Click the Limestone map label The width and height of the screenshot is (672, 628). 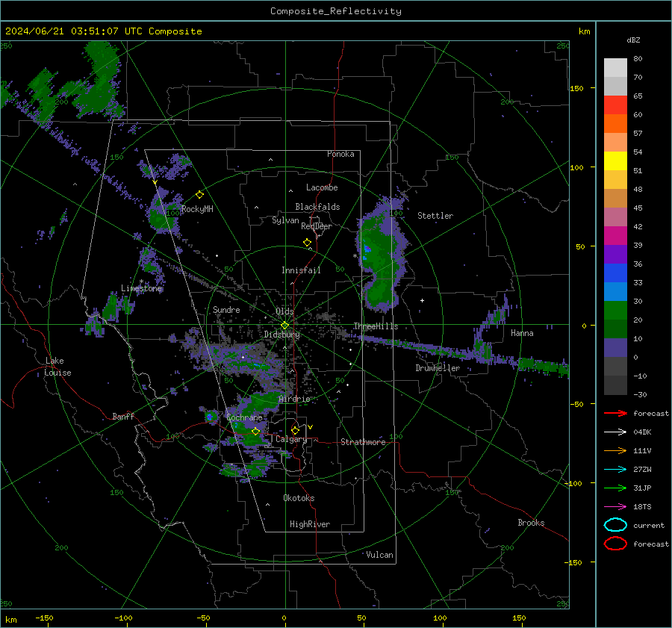point(141,288)
